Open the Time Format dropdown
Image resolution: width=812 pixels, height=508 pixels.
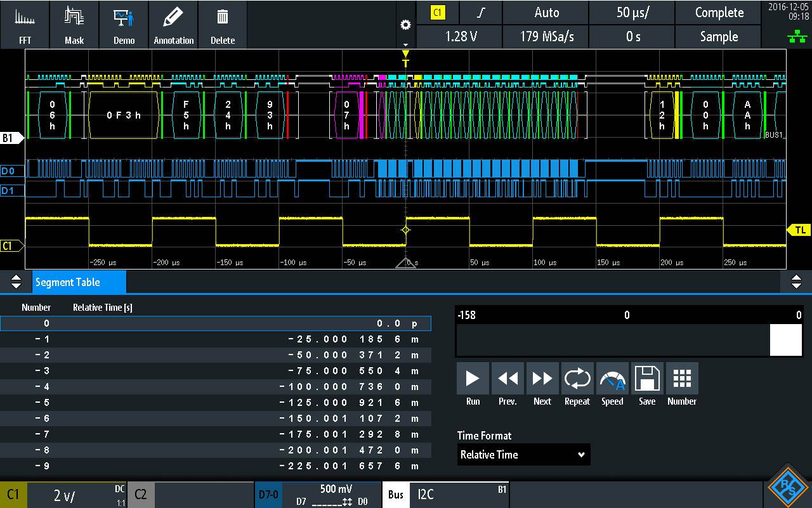pyautogui.click(x=523, y=454)
